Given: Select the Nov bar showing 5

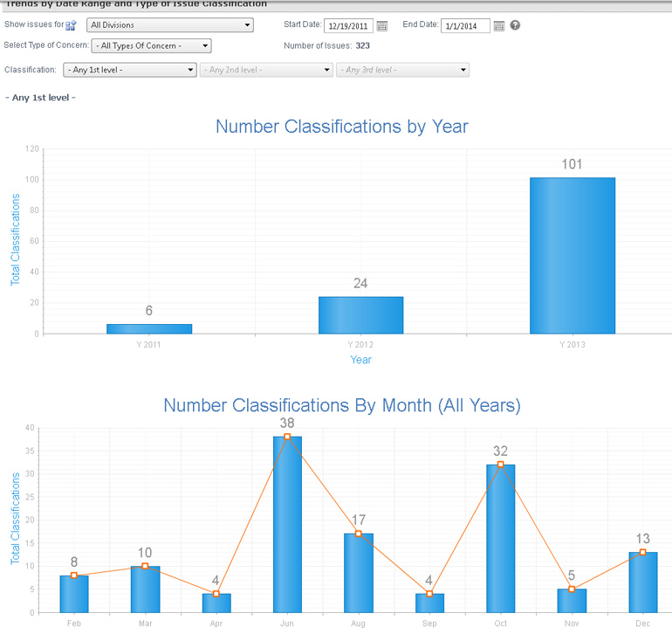Looking at the screenshot, I should [x=572, y=601].
